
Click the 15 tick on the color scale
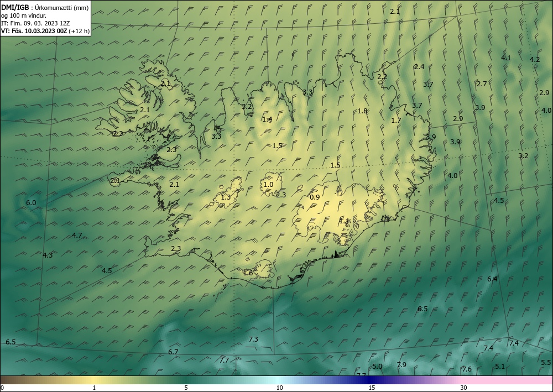(x=372, y=388)
